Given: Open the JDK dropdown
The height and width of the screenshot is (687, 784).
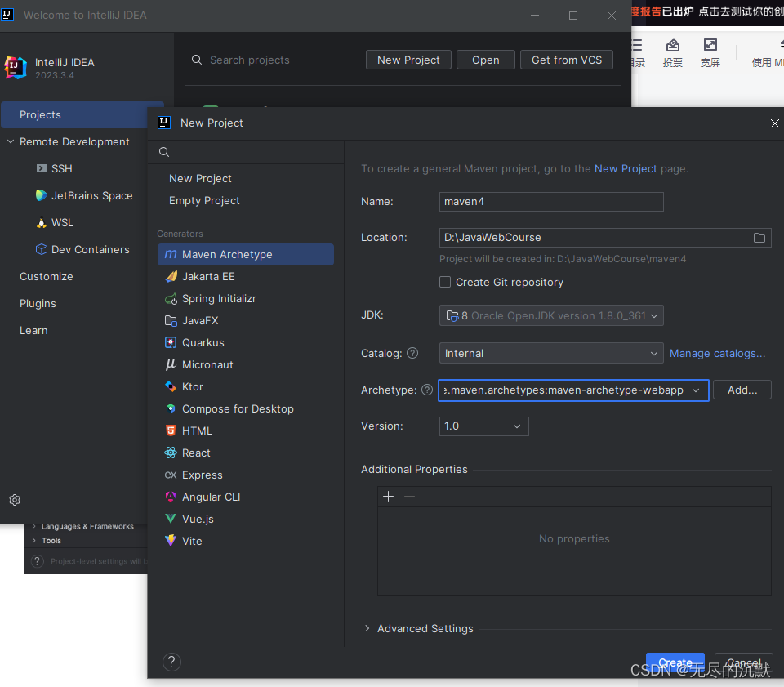Looking at the screenshot, I should [551, 315].
